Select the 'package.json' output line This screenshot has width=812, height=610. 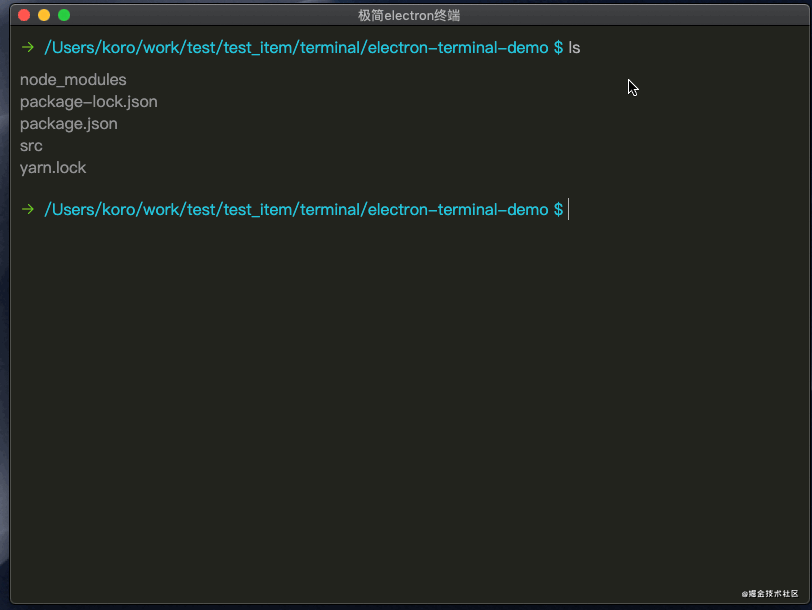coord(69,124)
